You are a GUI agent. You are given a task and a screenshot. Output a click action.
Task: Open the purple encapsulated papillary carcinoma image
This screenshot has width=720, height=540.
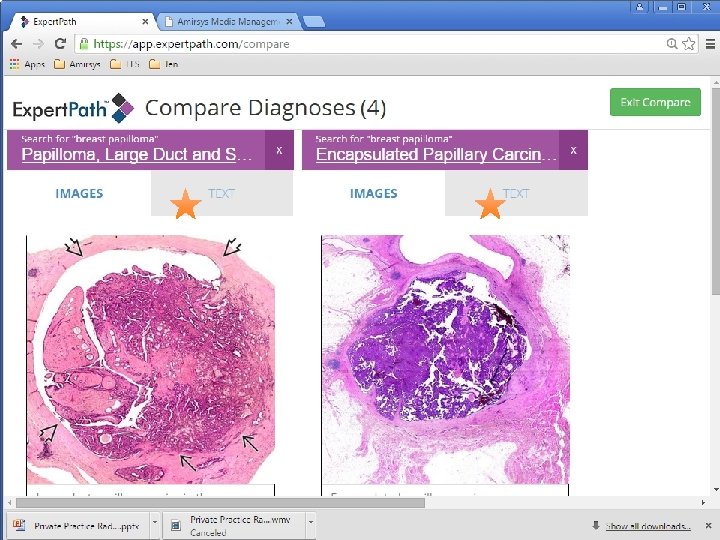click(445, 360)
